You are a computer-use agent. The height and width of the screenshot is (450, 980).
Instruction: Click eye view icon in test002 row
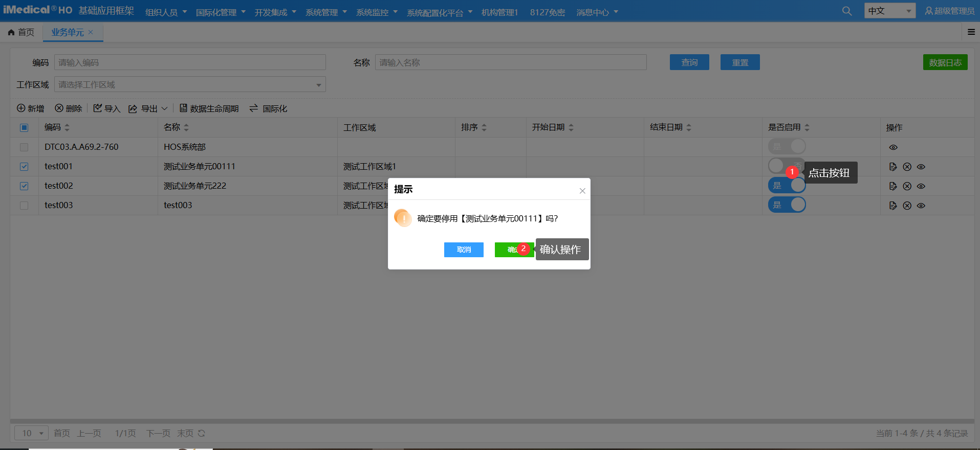point(921,186)
